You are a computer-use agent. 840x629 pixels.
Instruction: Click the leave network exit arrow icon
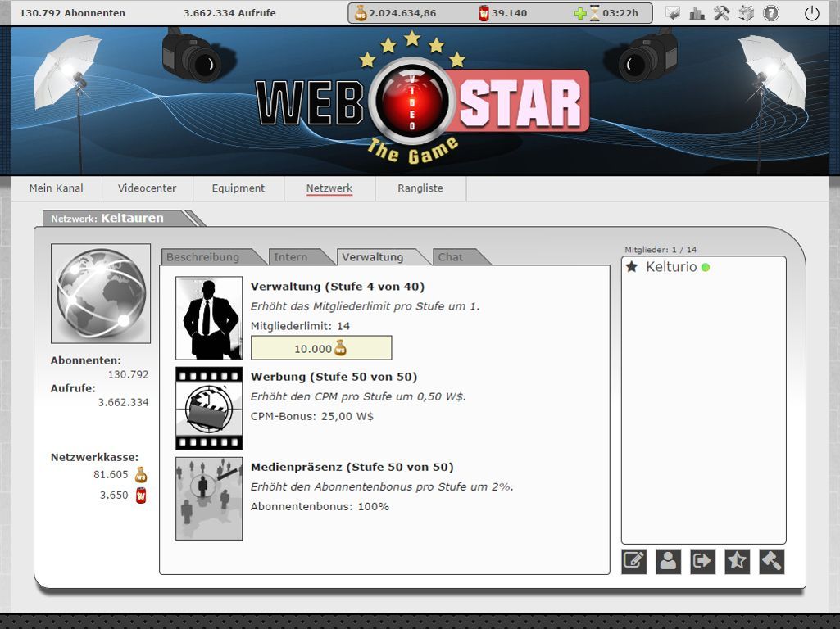click(702, 561)
